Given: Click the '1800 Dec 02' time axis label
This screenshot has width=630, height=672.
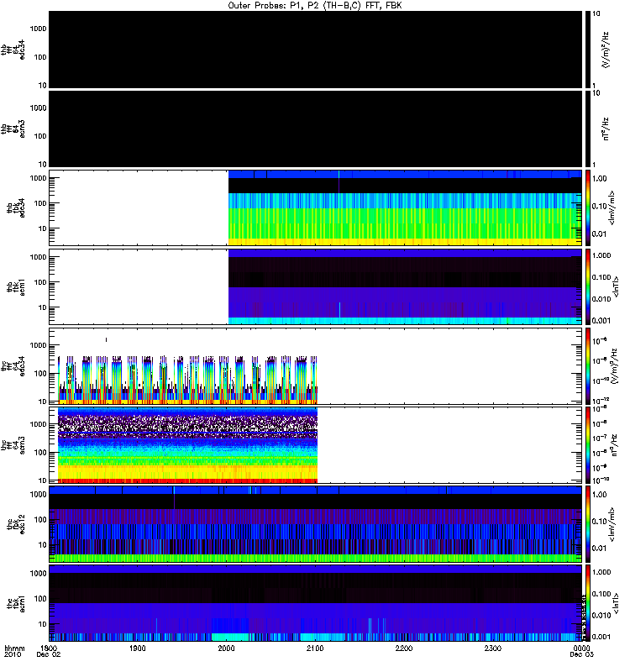Looking at the screenshot, I should [49, 652].
